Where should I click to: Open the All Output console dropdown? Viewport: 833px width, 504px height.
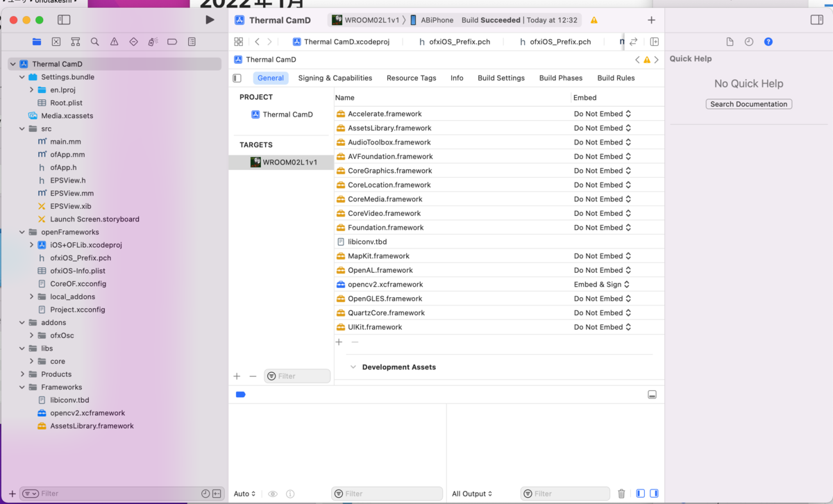pyautogui.click(x=473, y=494)
